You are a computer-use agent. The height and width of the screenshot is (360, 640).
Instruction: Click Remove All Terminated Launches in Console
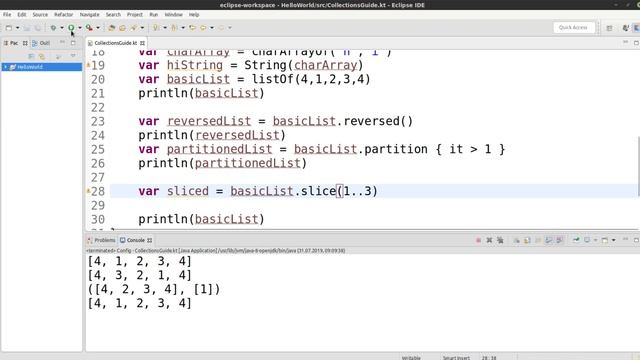coord(500,240)
